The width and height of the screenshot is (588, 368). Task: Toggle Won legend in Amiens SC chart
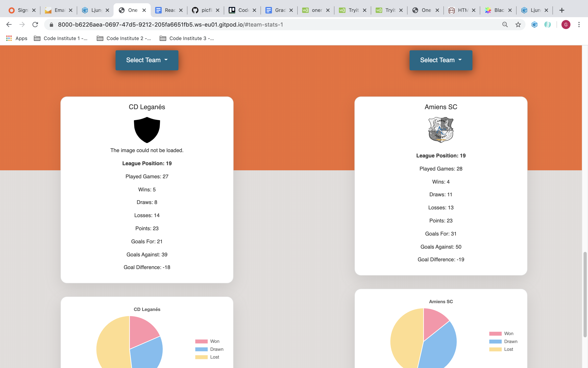[501, 333]
